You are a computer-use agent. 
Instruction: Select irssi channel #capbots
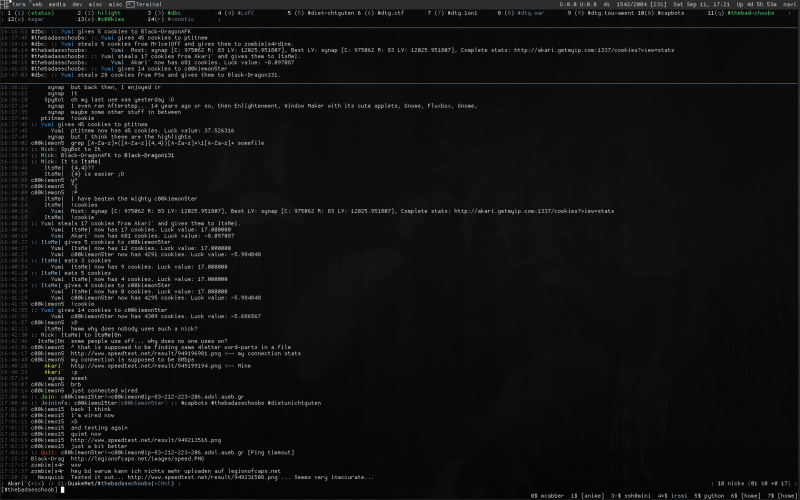click(x=661, y=13)
